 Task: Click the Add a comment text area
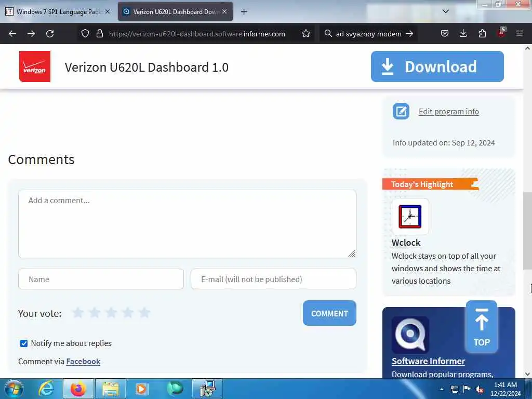(187, 224)
